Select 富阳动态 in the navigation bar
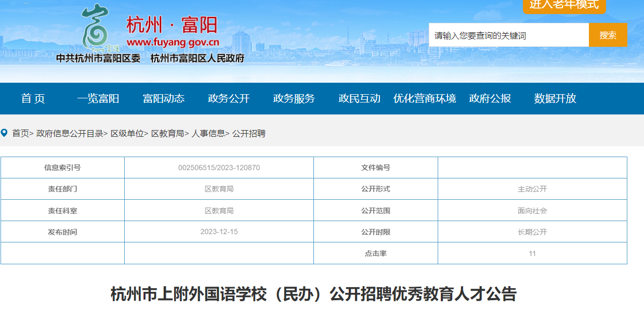This screenshot has height=321, width=644. pos(164,98)
